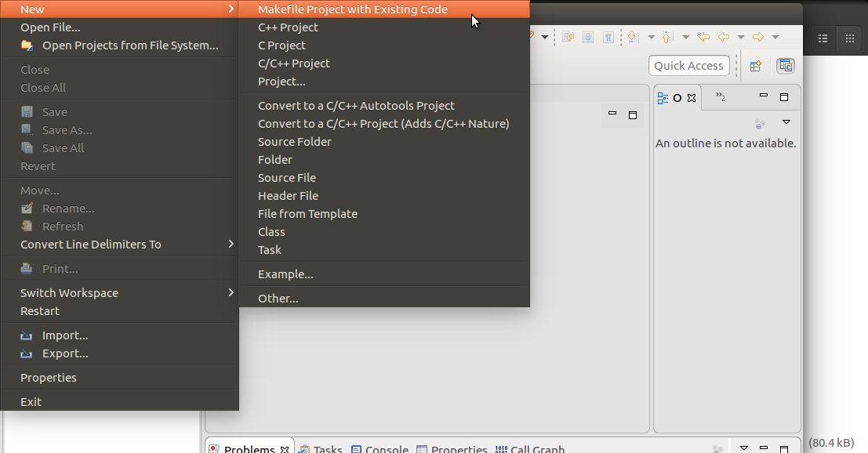Screen dimensions: 868x453
Task: Choose Makefile Project with Existing Code
Action: (x=352, y=9)
